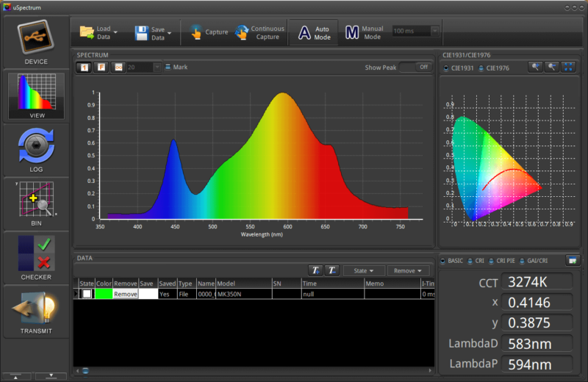Click the Memo column header

coord(392,284)
